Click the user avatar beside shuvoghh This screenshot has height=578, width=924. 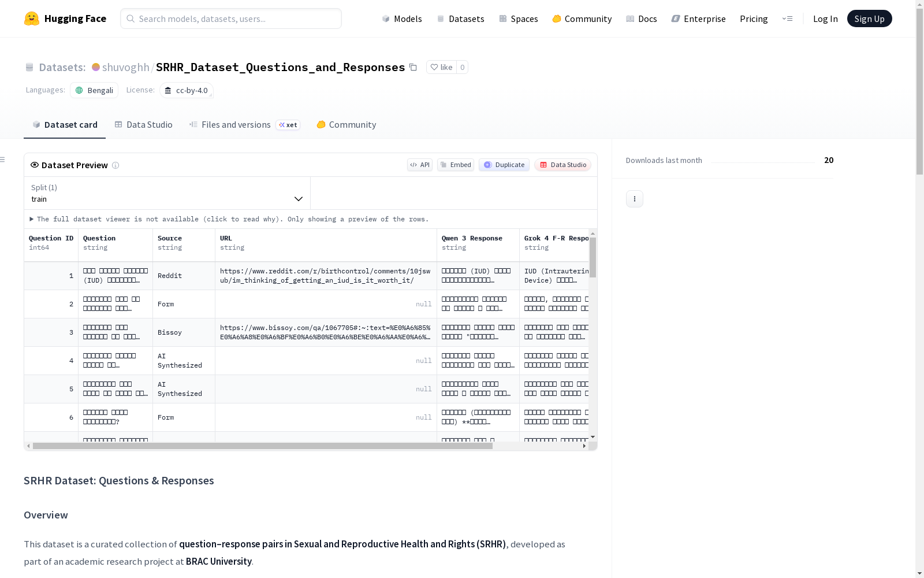click(96, 67)
